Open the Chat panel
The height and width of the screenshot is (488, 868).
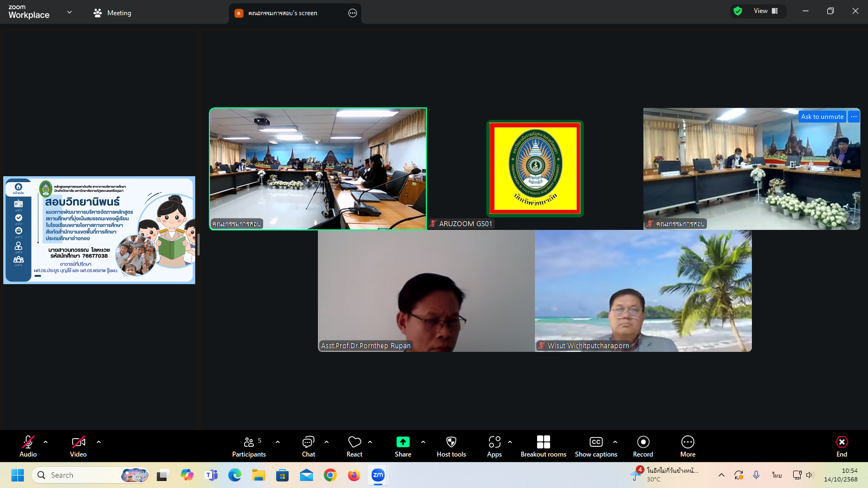(x=308, y=446)
